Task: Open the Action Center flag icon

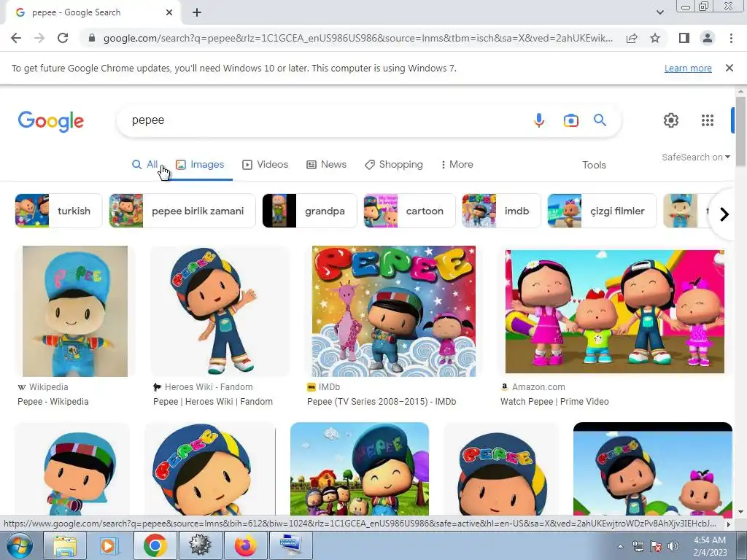Action: (656, 546)
